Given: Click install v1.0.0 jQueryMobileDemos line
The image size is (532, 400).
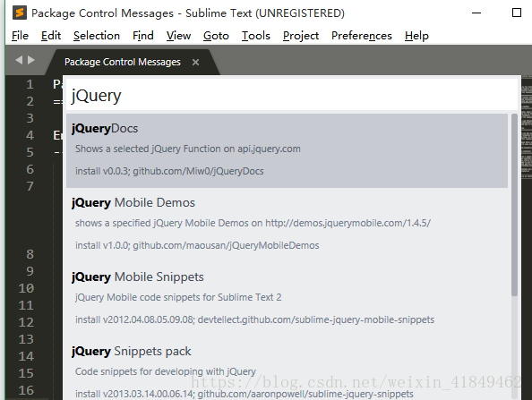Looking at the screenshot, I should tap(197, 245).
